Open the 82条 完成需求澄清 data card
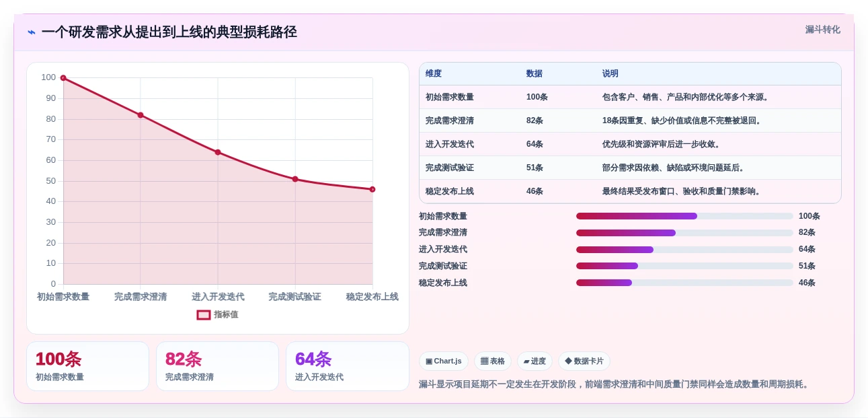Image resolution: width=868 pixels, height=418 pixels. point(217,366)
